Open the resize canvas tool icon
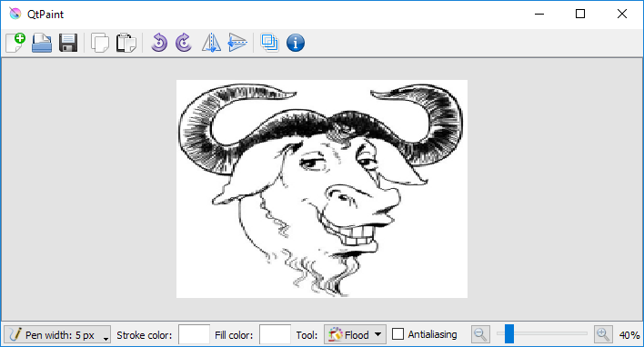 coord(269,43)
